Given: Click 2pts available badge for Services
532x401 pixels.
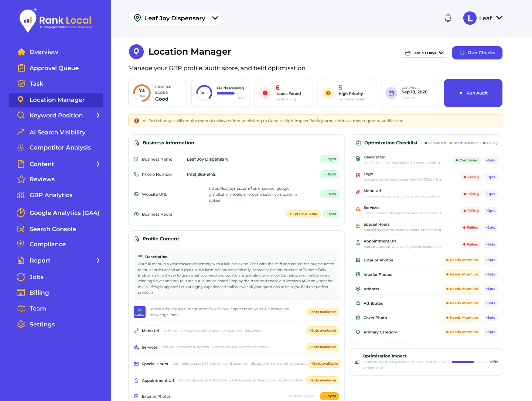Looking at the screenshot, I should pos(323,347).
